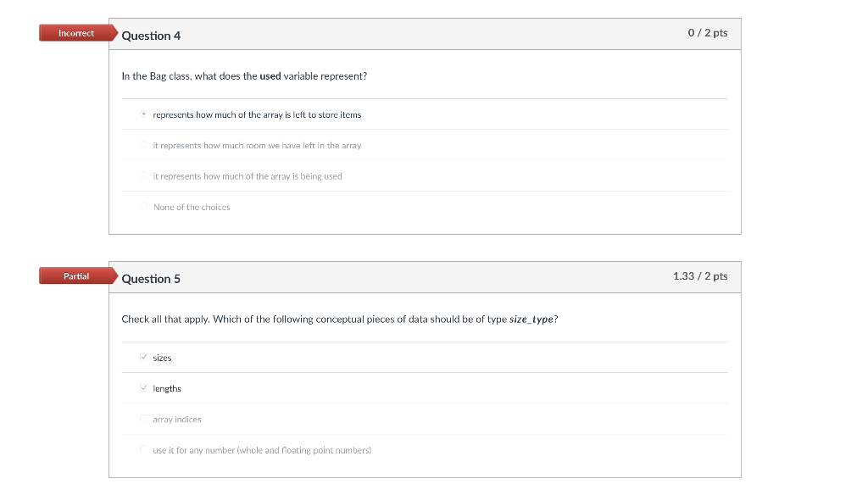Click the '0 / 2 pts' score for Question 4
This screenshot has width=868, height=495.
click(708, 32)
